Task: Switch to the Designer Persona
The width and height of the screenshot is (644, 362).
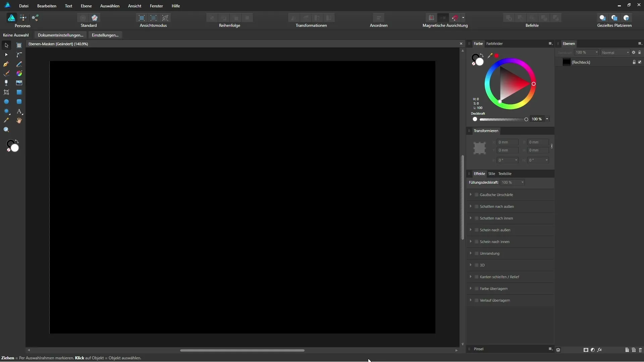Action: click(x=11, y=18)
